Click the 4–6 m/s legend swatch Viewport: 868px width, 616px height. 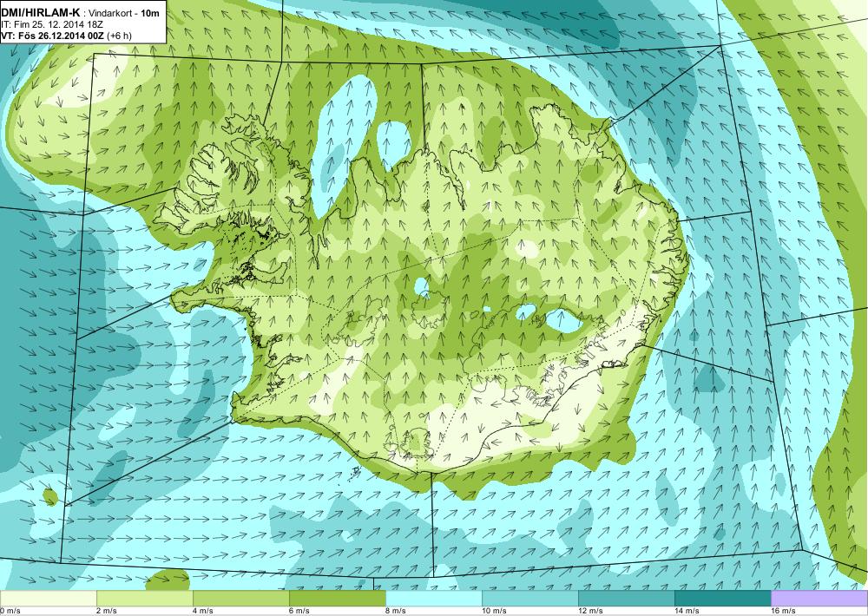point(240,599)
